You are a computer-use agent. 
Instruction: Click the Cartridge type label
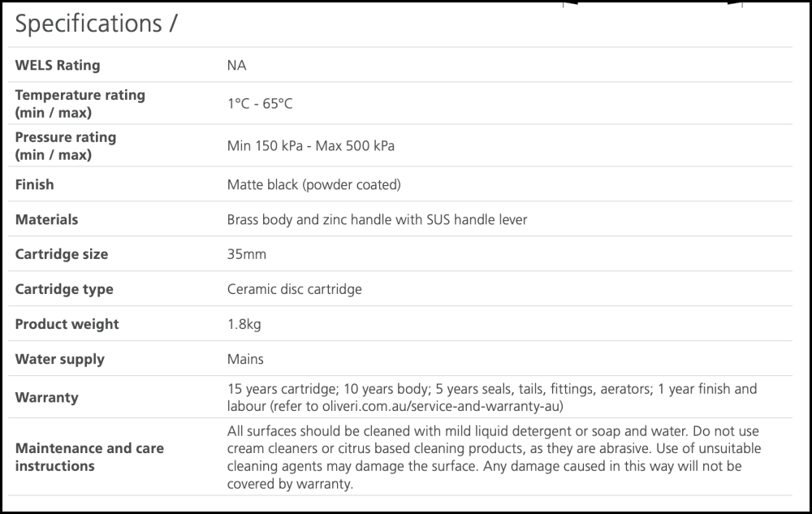[64, 289]
